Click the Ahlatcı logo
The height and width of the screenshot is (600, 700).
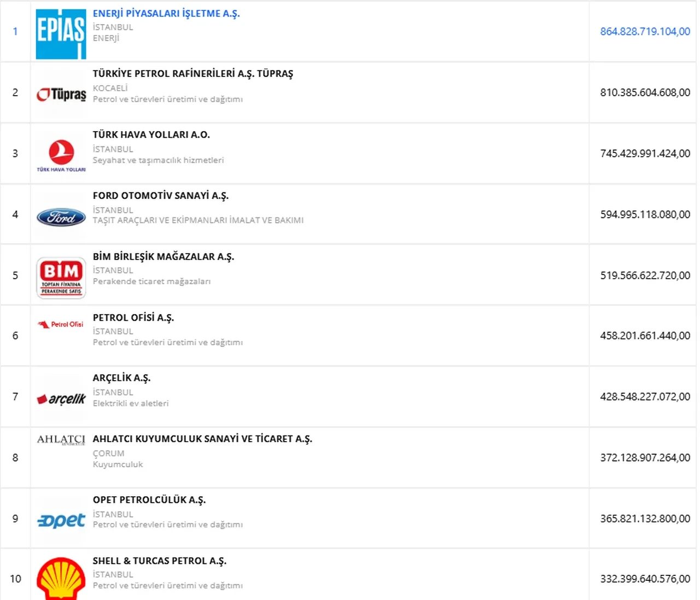pos(61,439)
